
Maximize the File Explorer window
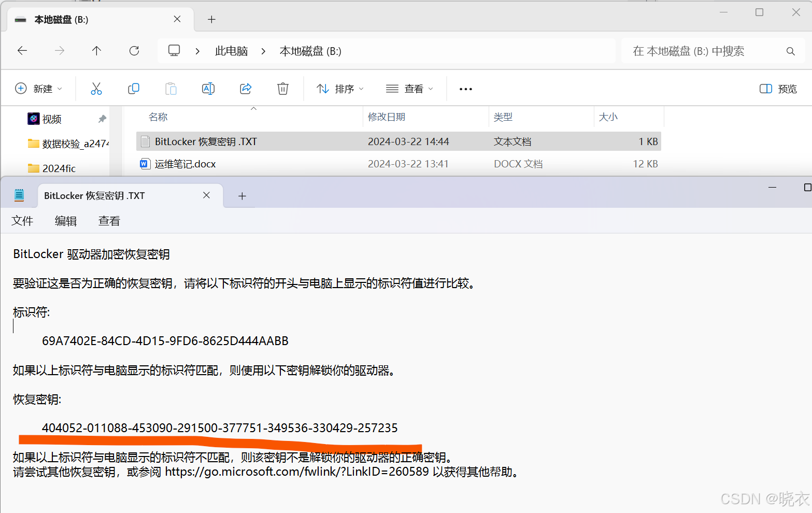click(759, 12)
